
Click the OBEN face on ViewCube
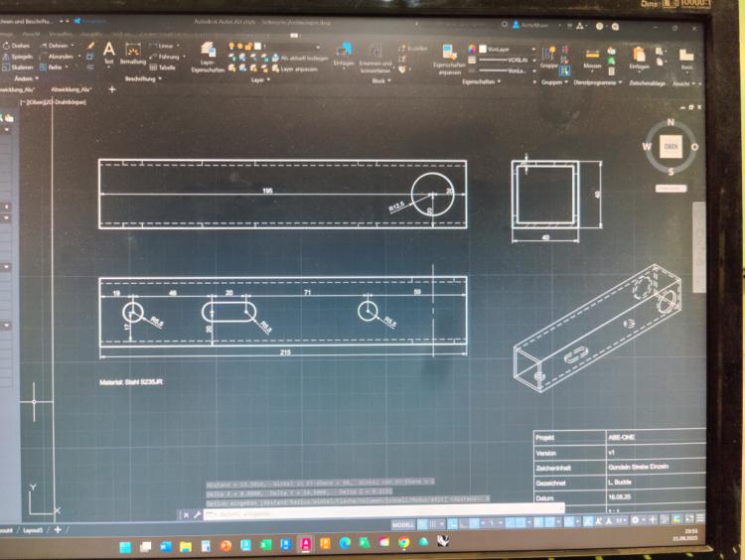[x=671, y=147]
